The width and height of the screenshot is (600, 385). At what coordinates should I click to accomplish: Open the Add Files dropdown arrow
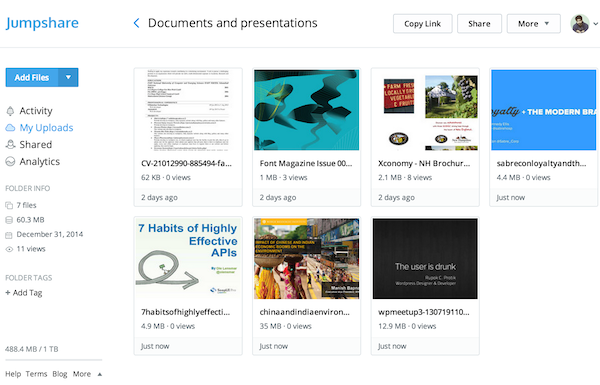click(x=68, y=77)
